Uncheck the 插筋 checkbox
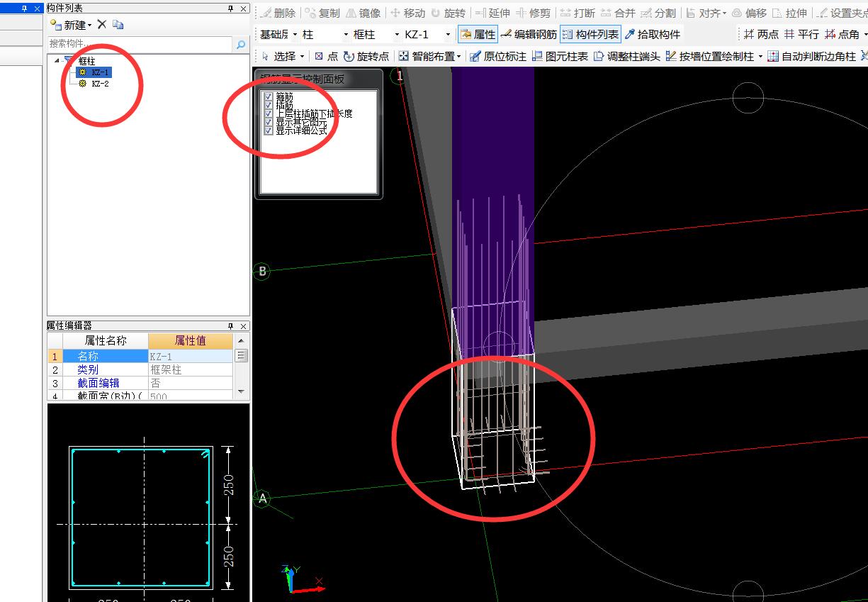Image resolution: width=868 pixels, height=602 pixels. click(269, 104)
